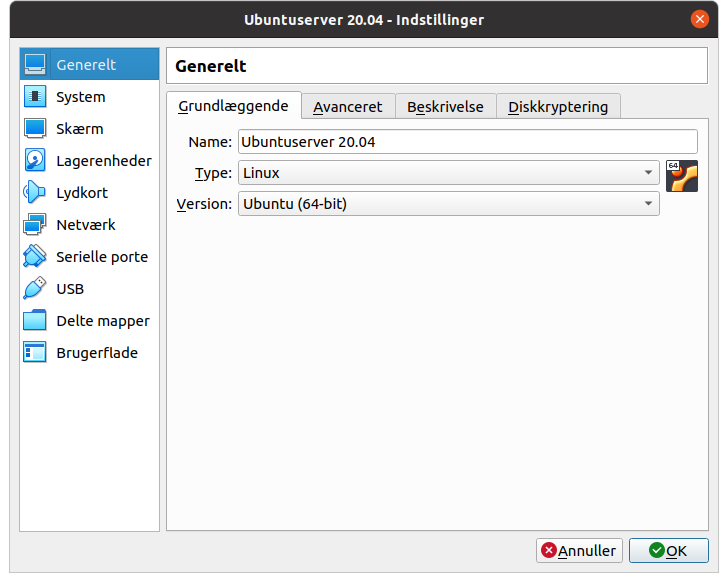Click the window title Ubuntuserver 20.04 - Indstillinger
This screenshot has width=728, height=582.
364,20
